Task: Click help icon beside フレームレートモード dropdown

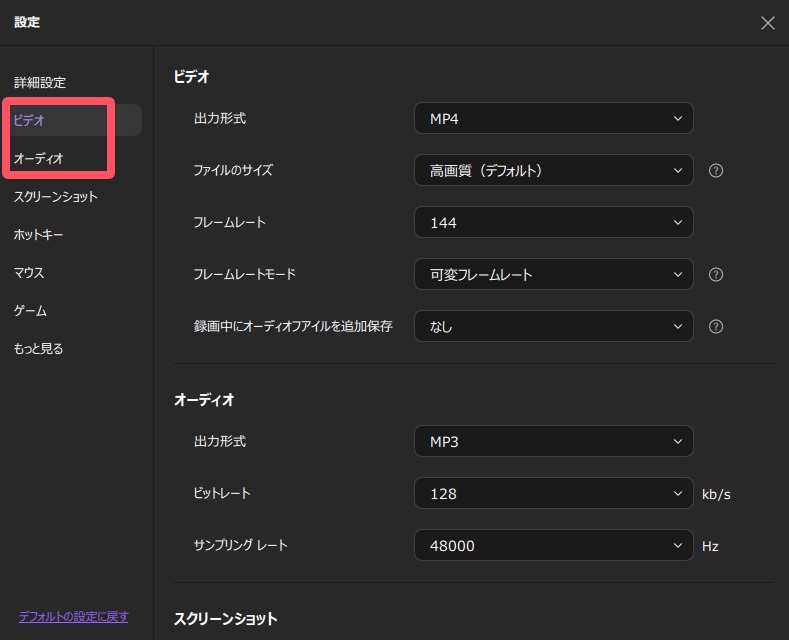Action: (715, 275)
